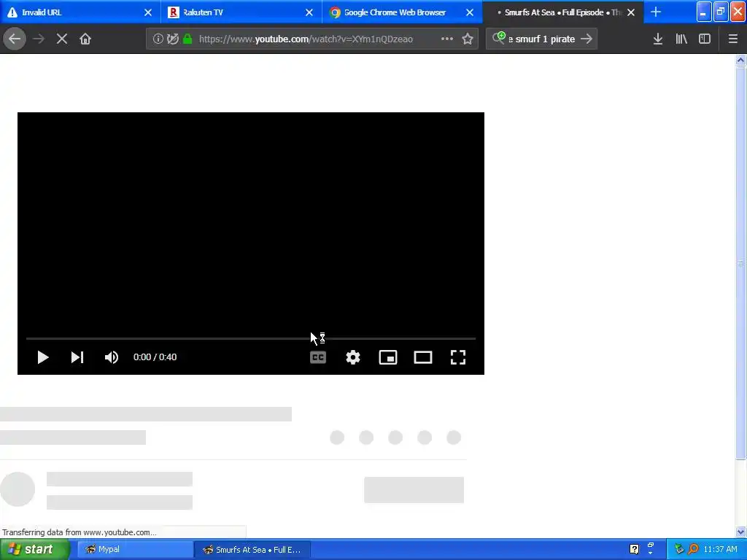Click the small restore tray icon
This screenshot has height=560, width=747.
click(x=651, y=545)
